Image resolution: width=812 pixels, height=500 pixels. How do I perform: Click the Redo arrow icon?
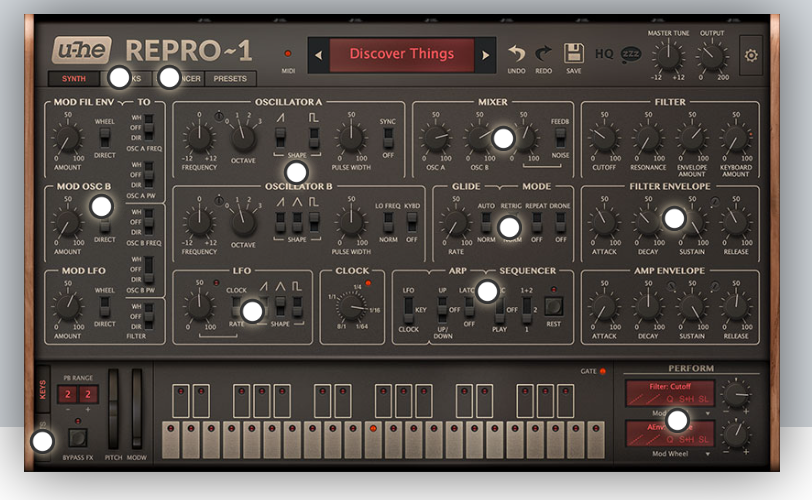(x=544, y=54)
